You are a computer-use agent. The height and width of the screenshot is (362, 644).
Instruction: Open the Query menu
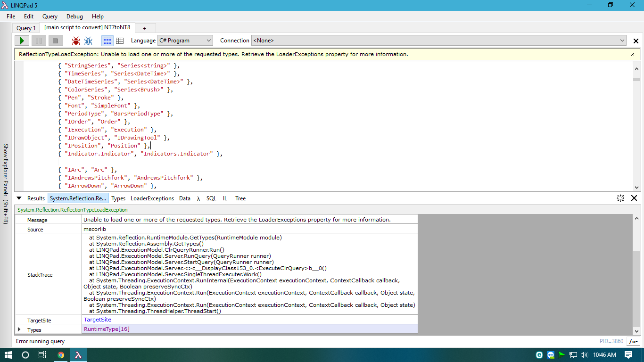[x=50, y=16]
